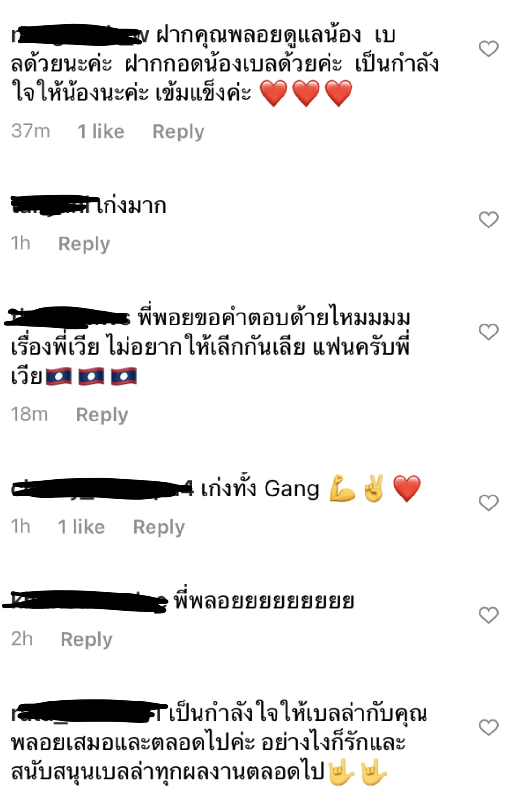Like the last comment with rock-hand emojis
The width and height of the screenshot is (532, 798).
point(489,727)
